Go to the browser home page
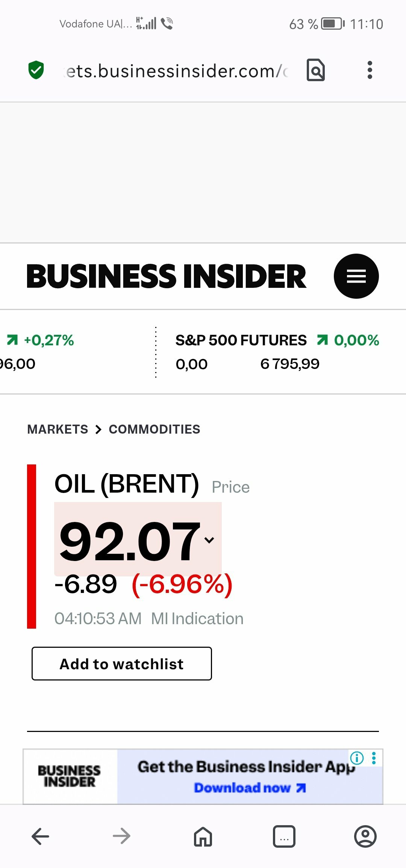The image size is (406, 868). (x=203, y=836)
